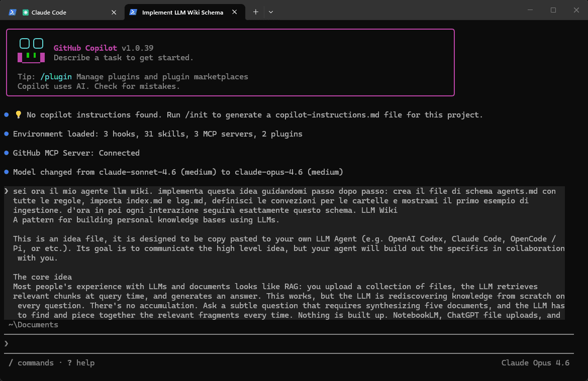Click the submitted prompt chevron marker
588x381 pixels.
click(7, 191)
